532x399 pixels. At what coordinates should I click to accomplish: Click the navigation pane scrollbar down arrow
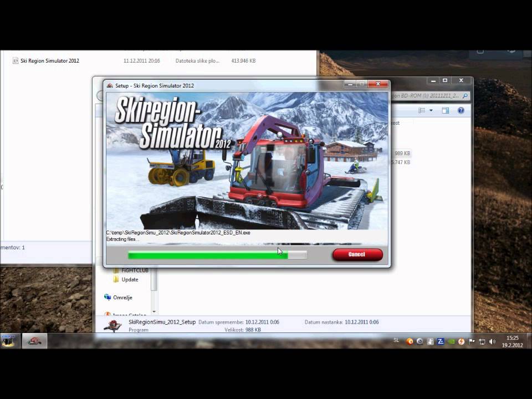pyautogui.click(x=154, y=311)
